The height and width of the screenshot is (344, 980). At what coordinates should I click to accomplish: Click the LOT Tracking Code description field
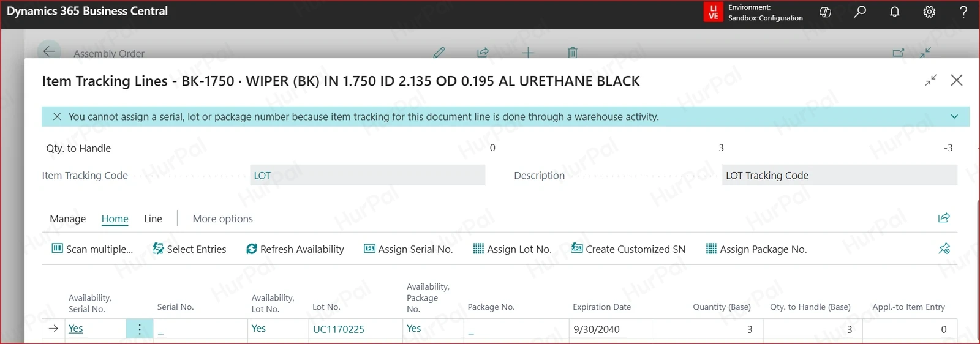(x=839, y=175)
